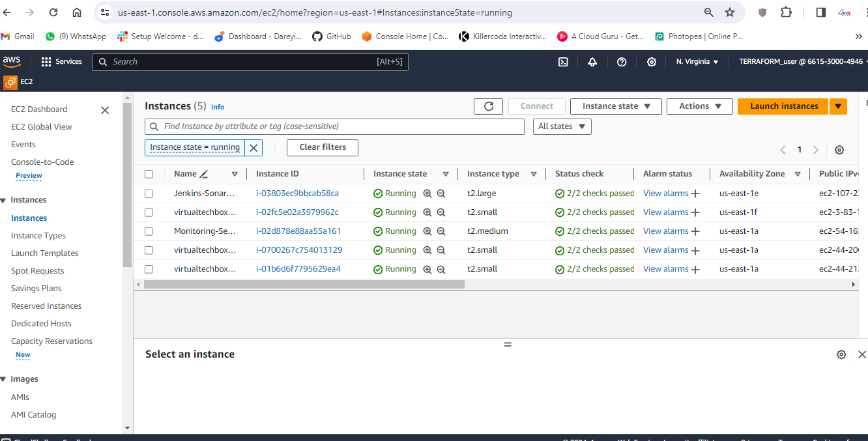Open AWS CloudShell icon in top bar

point(563,62)
